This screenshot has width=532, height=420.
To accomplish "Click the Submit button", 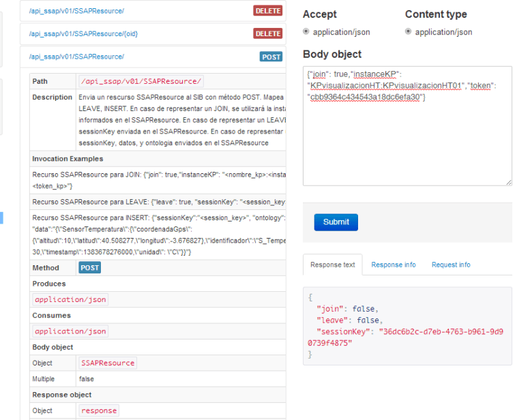I will [336, 222].
